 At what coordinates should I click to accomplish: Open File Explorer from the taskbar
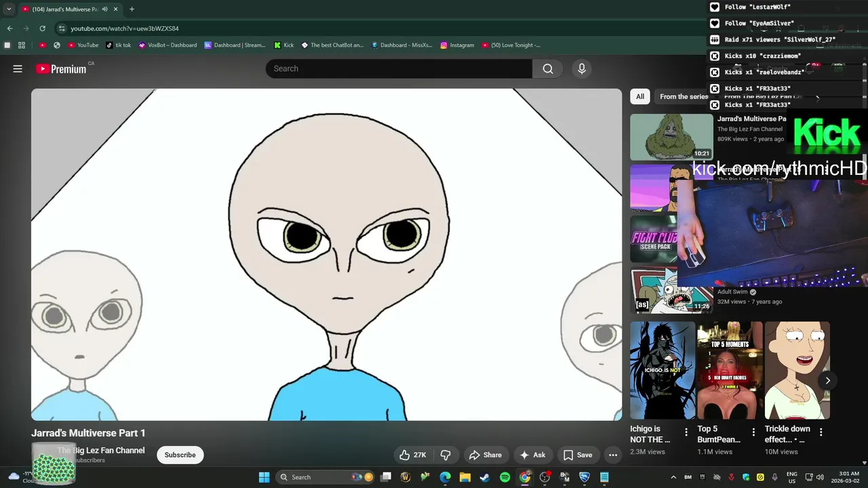465,477
